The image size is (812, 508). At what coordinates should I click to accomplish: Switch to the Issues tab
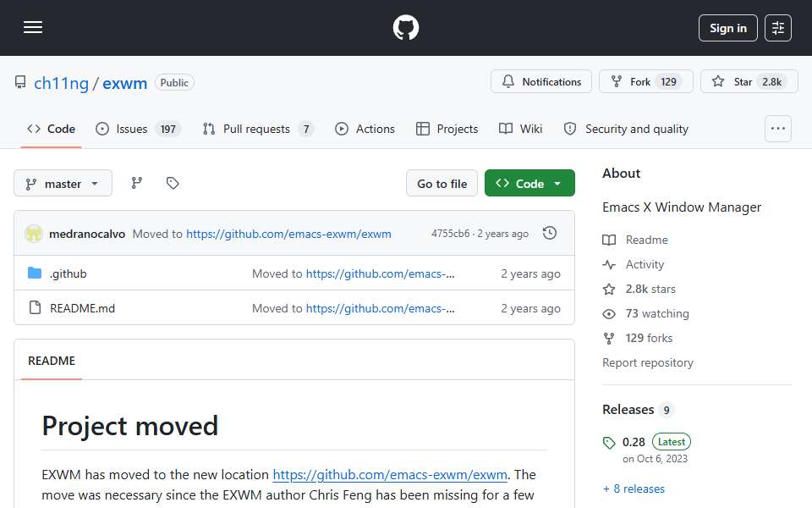(x=138, y=129)
